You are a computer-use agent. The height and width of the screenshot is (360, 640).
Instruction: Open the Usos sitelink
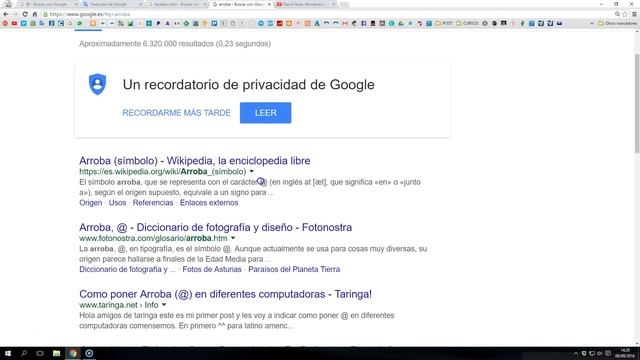pos(117,202)
